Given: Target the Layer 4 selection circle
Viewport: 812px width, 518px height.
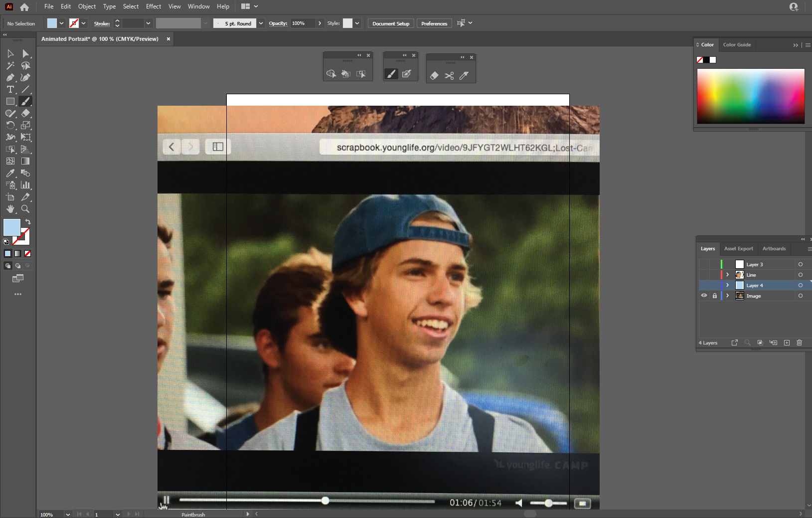Looking at the screenshot, I should [x=802, y=285].
